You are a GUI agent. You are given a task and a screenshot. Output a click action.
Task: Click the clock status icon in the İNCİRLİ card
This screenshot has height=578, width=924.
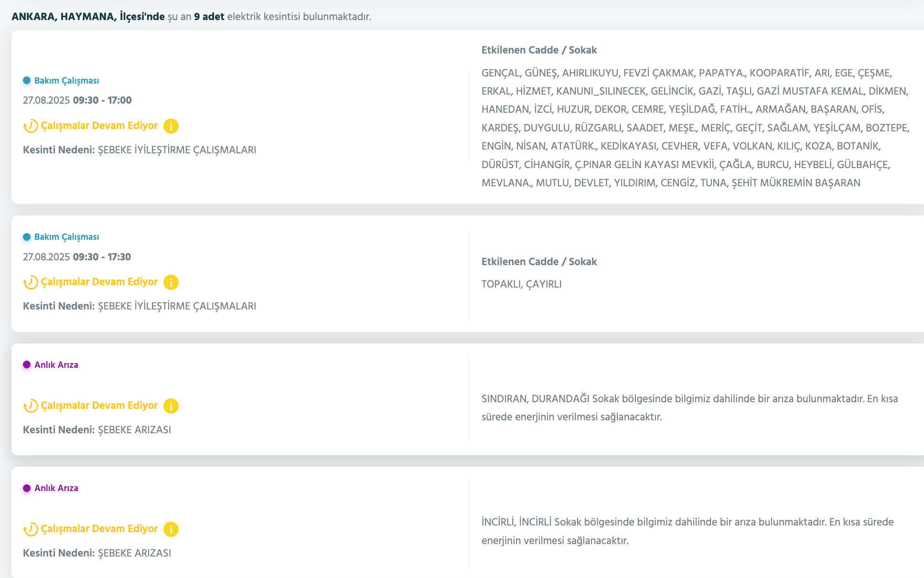31,529
